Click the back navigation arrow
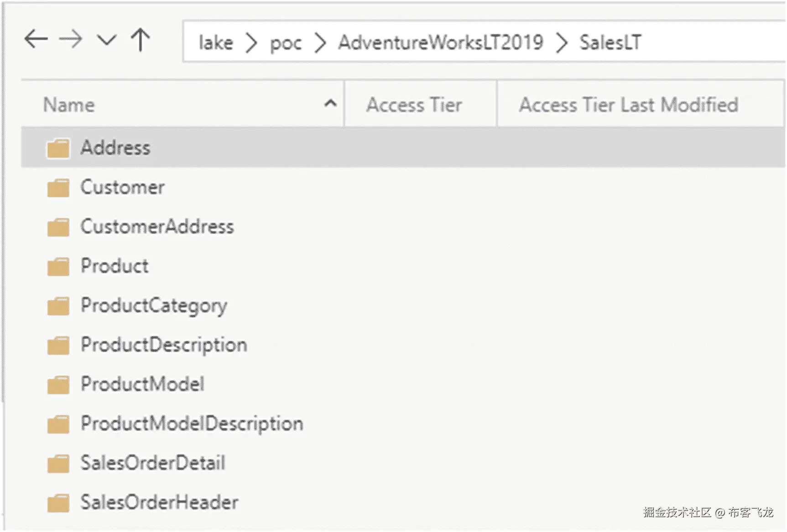The width and height of the screenshot is (787, 532). pyautogui.click(x=36, y=39)
